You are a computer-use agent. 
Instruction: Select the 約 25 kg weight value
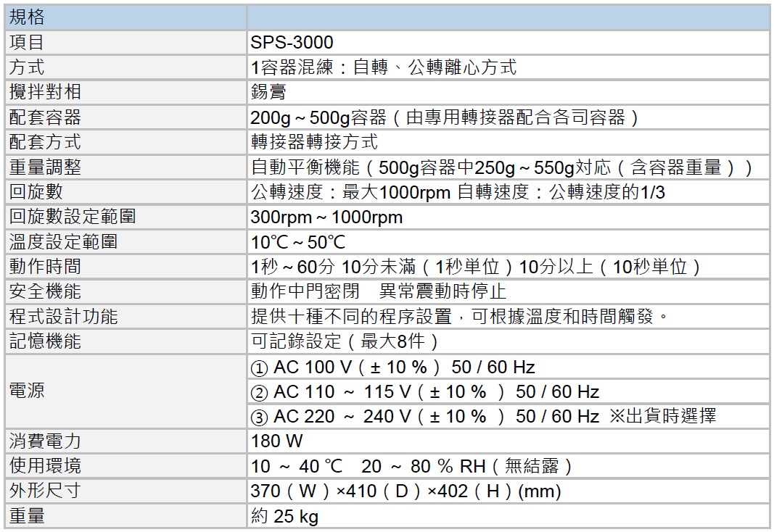coord(284,517)
